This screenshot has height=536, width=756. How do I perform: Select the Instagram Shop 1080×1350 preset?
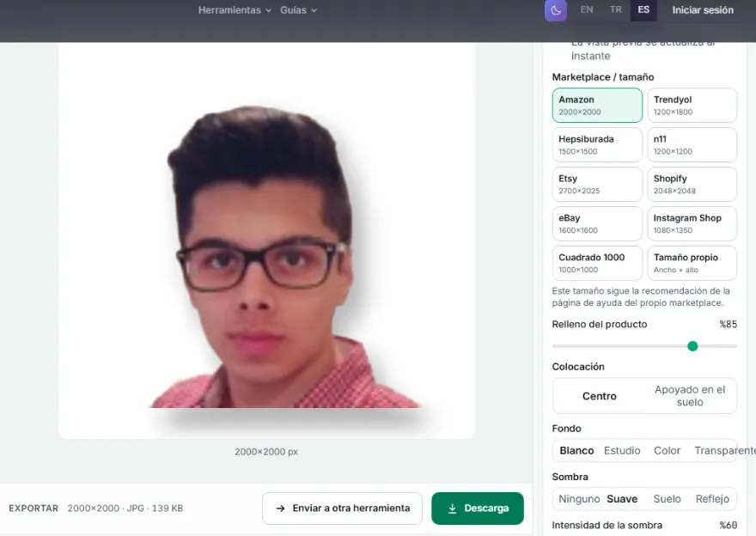tap(692, 223)
